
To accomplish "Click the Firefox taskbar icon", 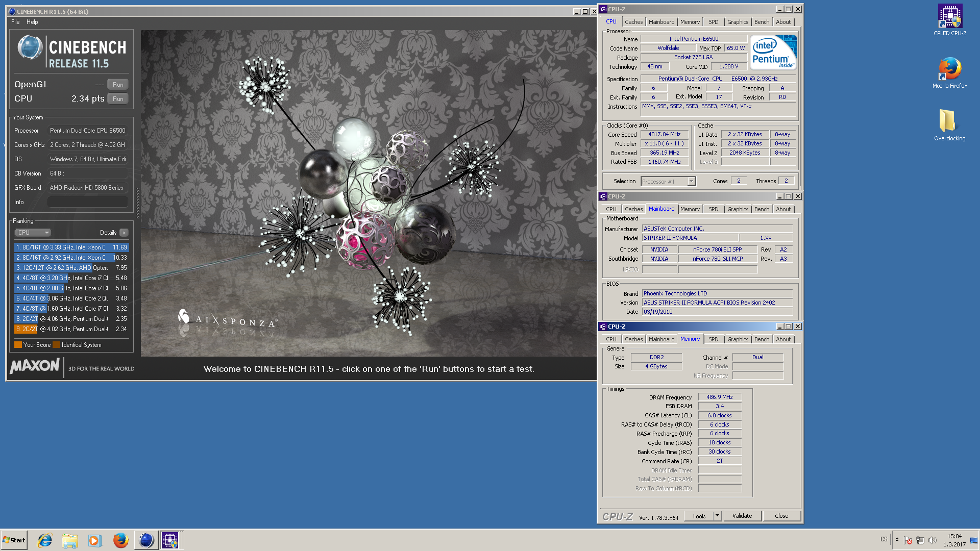I will tap(120, 540).
